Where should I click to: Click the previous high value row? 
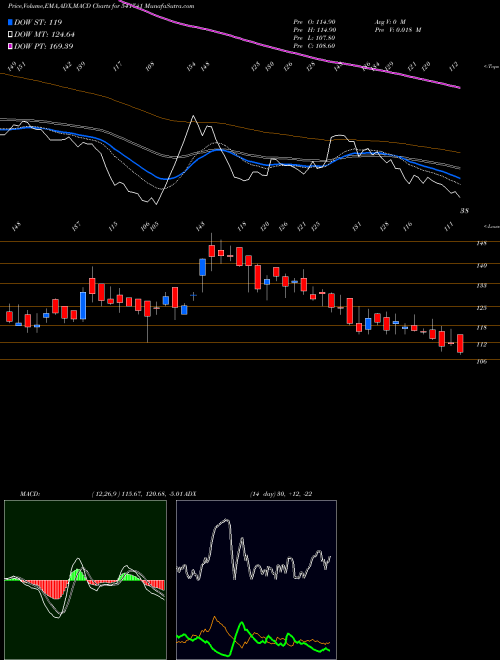pos(314,30)
